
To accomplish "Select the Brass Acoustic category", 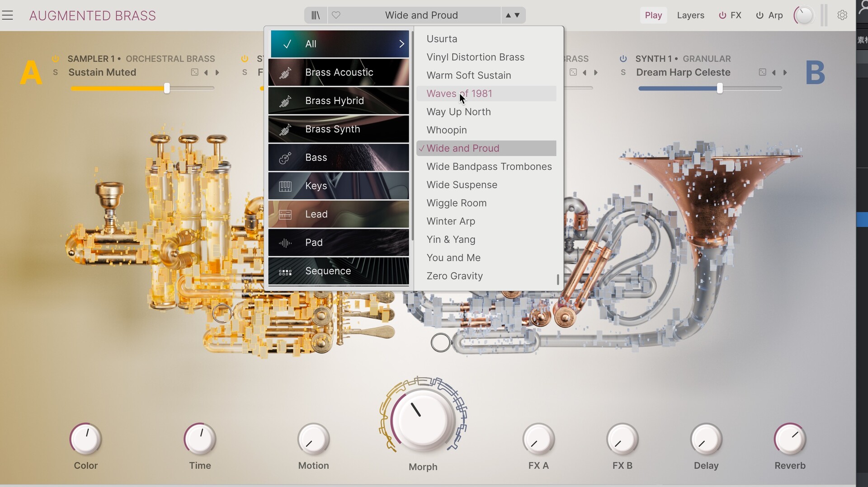I will click(x=339, y=72).
